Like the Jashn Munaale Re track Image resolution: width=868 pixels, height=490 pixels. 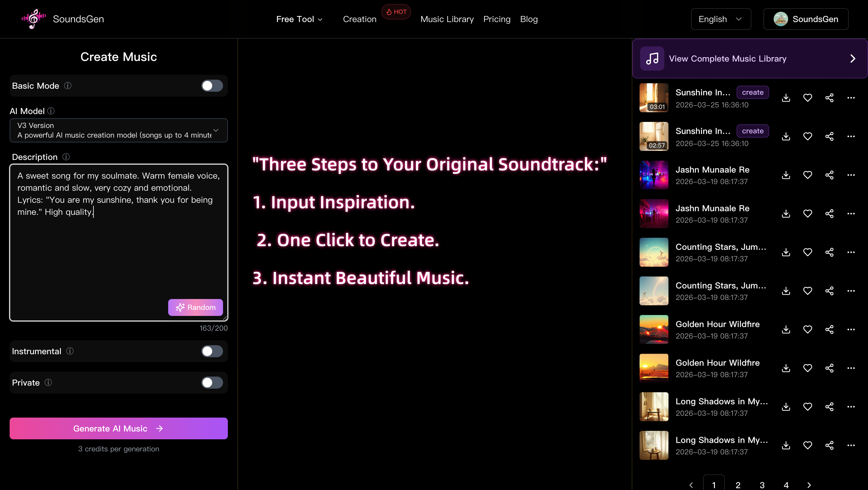(x=808, y=175)
